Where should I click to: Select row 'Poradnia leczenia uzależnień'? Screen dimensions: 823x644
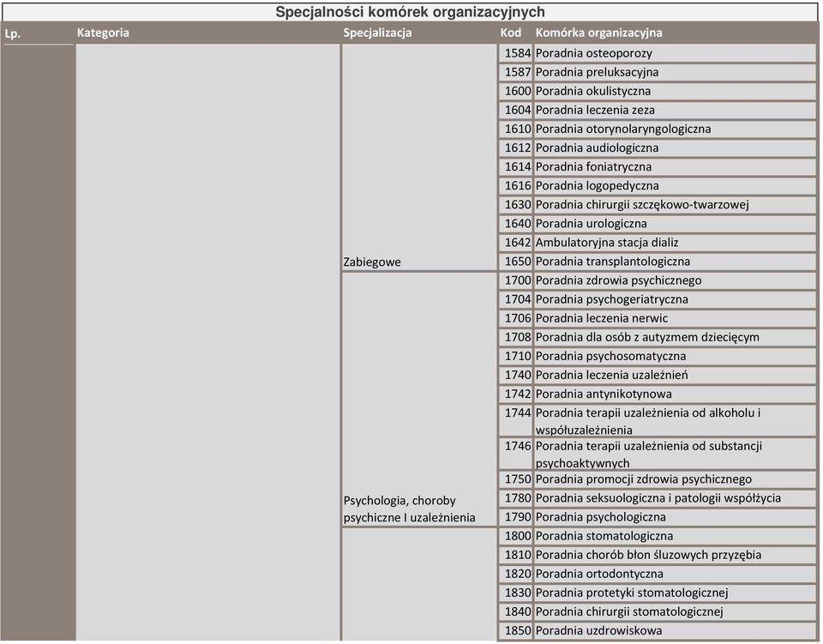click(x=675, y=374)
